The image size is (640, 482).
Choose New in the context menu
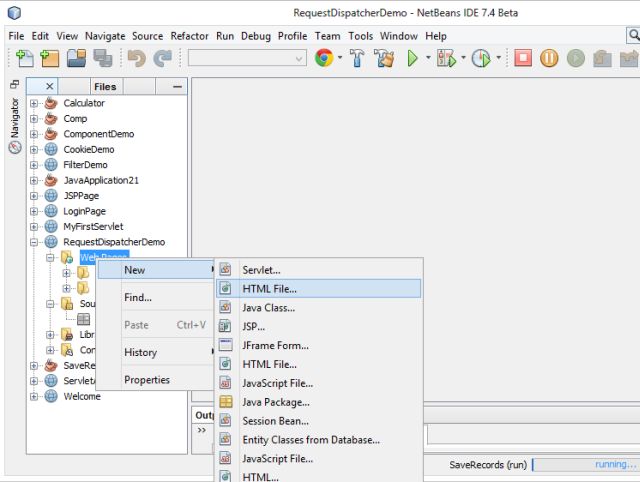point(156,270)
